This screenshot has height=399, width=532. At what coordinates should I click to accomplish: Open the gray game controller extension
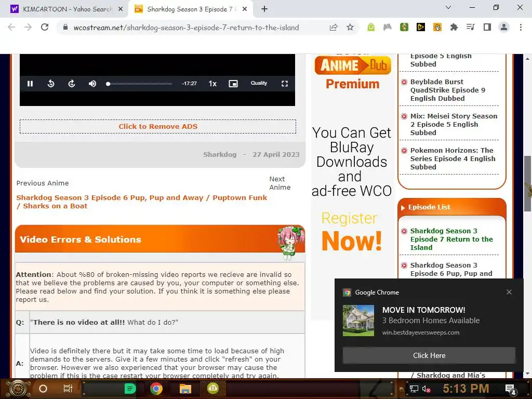click(x=387, y=27)
